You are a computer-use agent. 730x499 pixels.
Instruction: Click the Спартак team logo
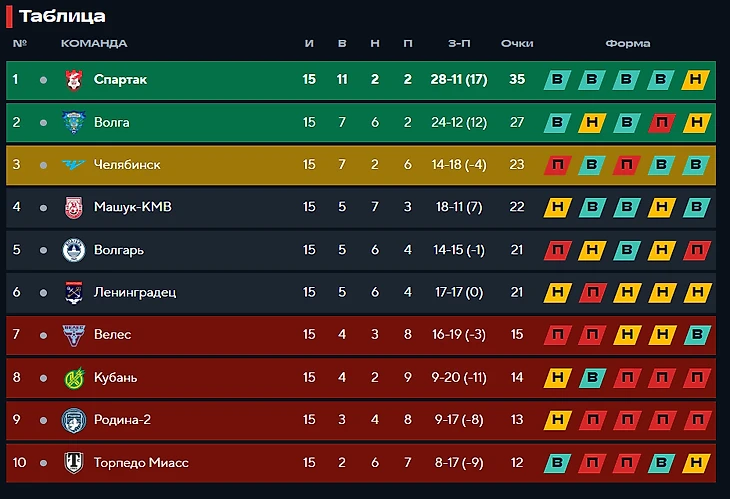coord(74,80)
